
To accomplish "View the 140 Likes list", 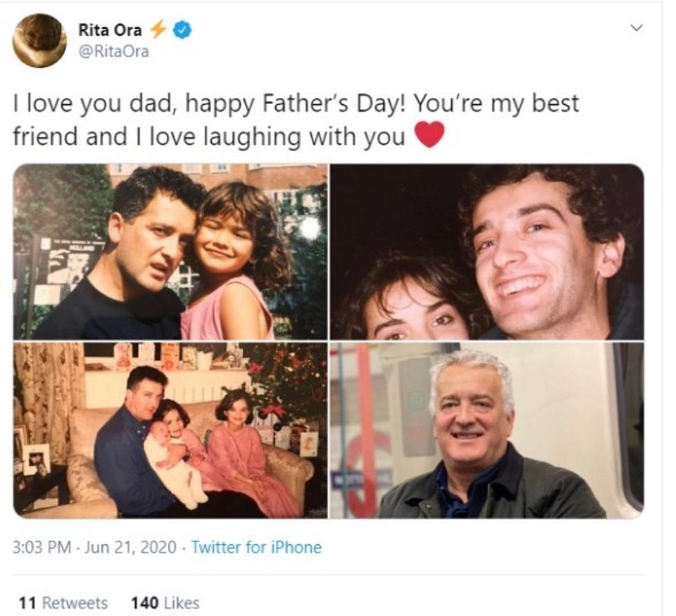I will coord(165,603).
